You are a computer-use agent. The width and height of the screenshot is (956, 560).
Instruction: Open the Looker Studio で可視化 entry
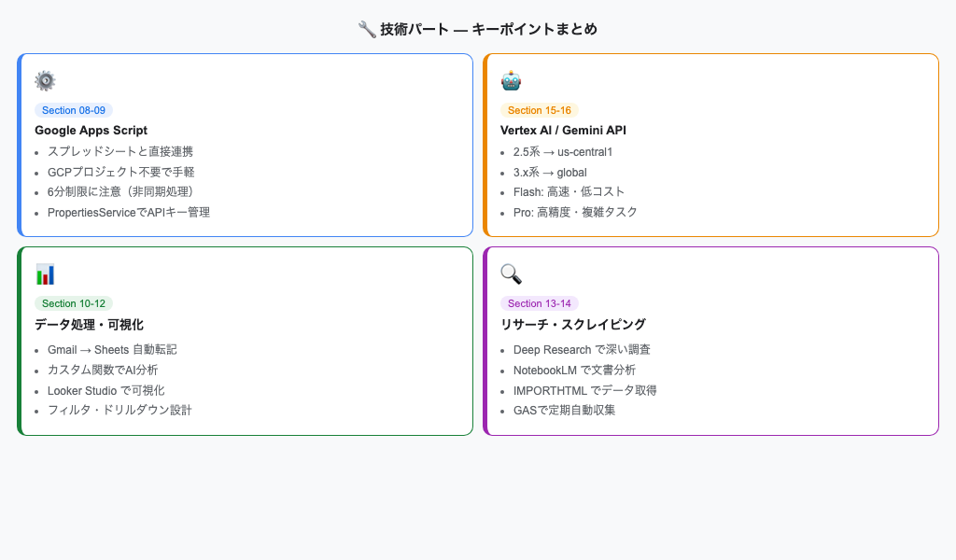click(x=105, y=390)
